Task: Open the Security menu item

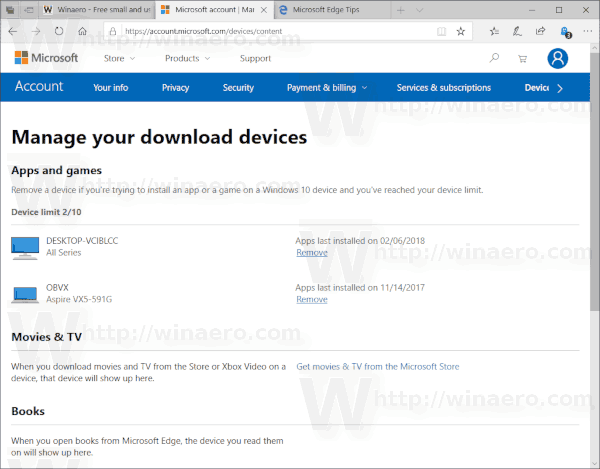Action: click(238, 88)
